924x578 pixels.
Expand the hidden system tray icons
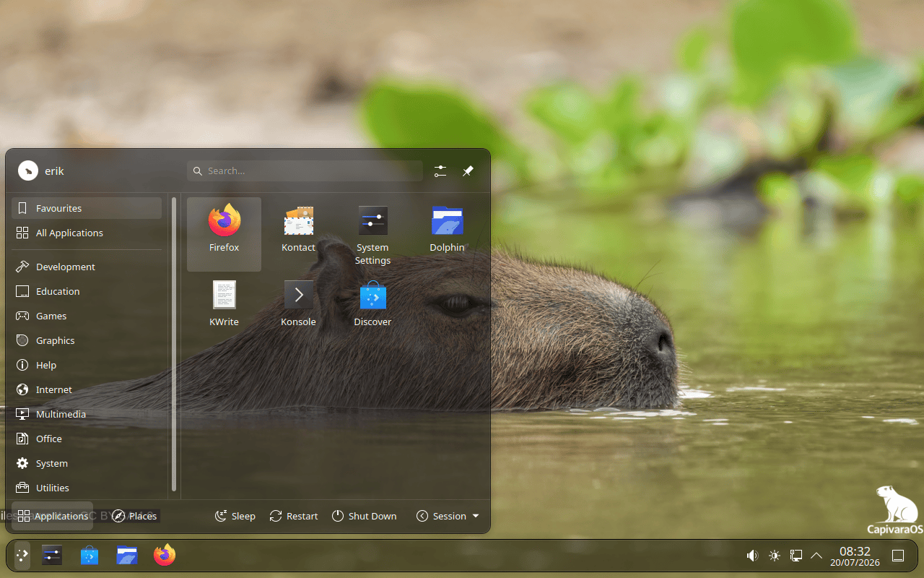coord(816,556)
